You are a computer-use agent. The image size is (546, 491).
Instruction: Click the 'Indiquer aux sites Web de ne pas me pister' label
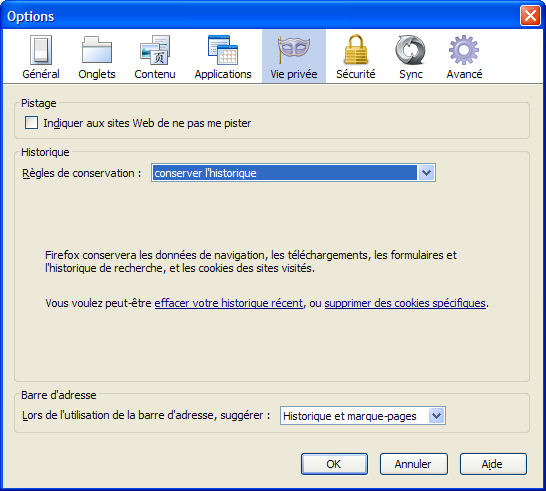click(x=147, y=123)
